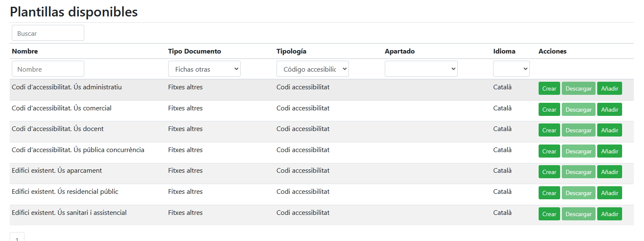Download the Ús comercial template
The height and width of the screenshot is (241, 644).
(578, 110)
